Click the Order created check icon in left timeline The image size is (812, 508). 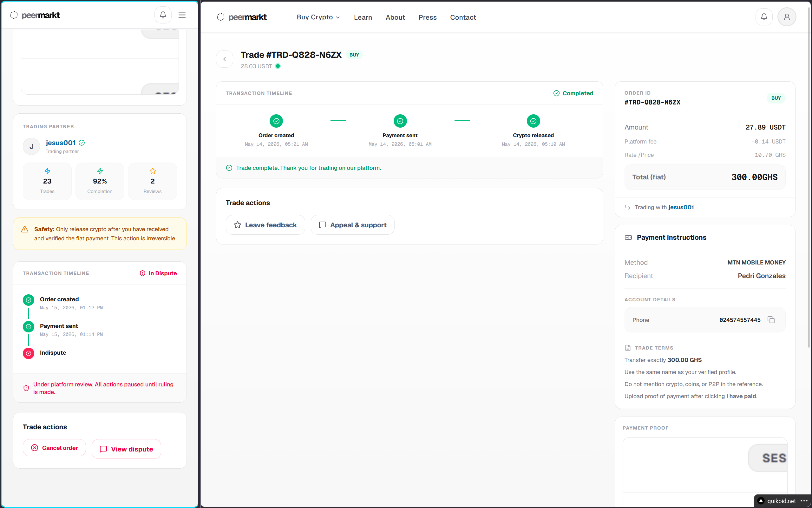[x=29, y=300]
